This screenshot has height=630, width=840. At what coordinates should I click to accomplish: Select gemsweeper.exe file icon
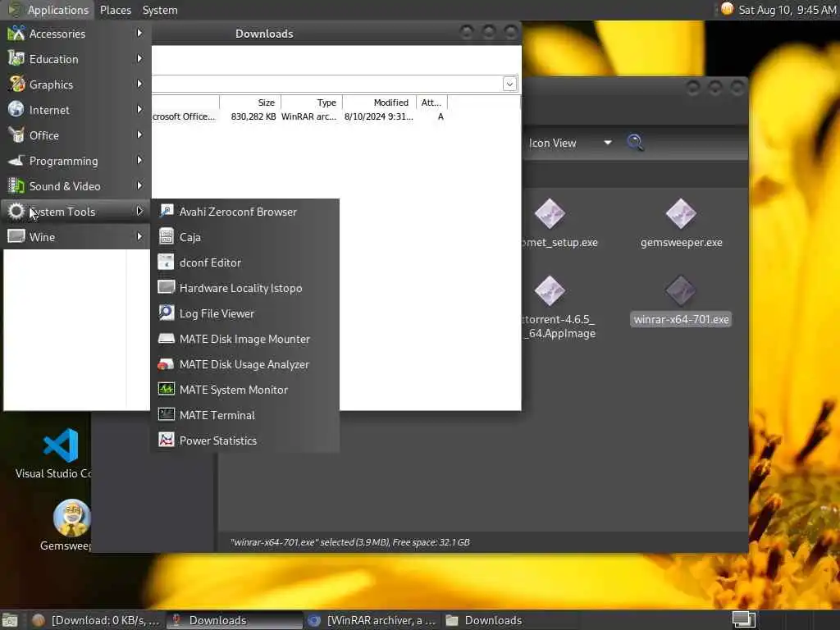(681, 213)
